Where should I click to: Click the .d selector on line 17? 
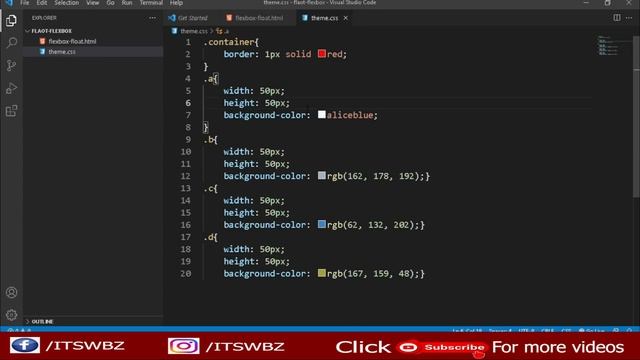[208, 237]
